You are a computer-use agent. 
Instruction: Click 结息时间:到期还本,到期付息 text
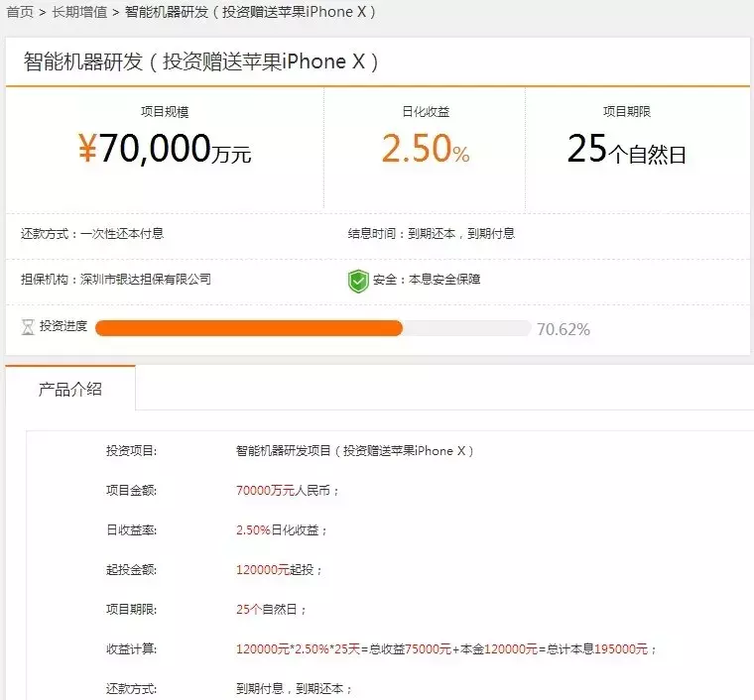(432, 233)
